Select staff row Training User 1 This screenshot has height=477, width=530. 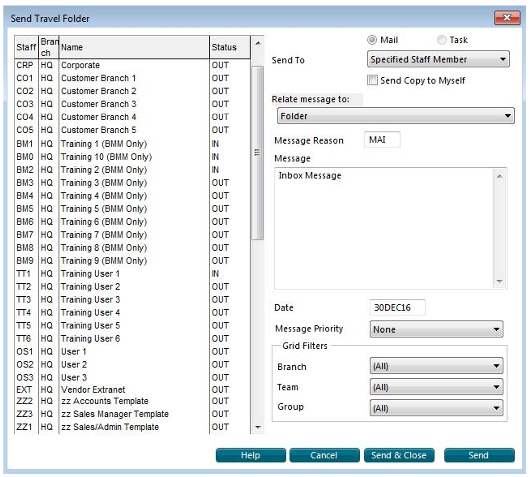(132, 273)
